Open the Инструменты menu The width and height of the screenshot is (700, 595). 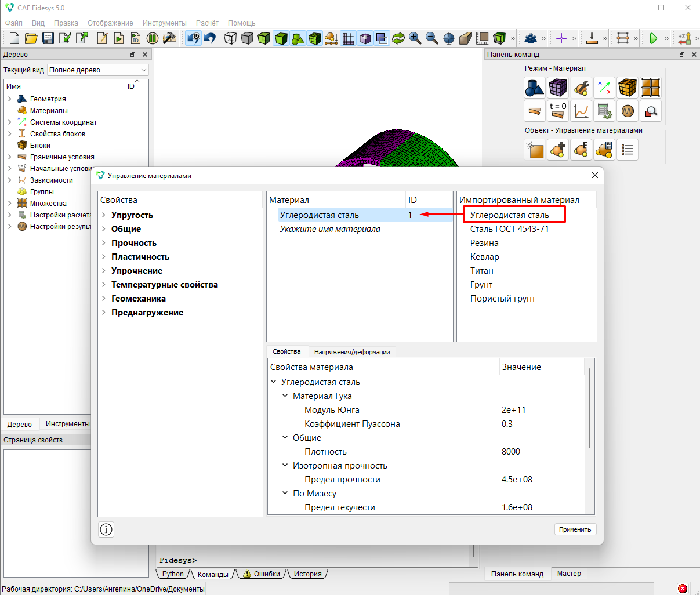164,23
